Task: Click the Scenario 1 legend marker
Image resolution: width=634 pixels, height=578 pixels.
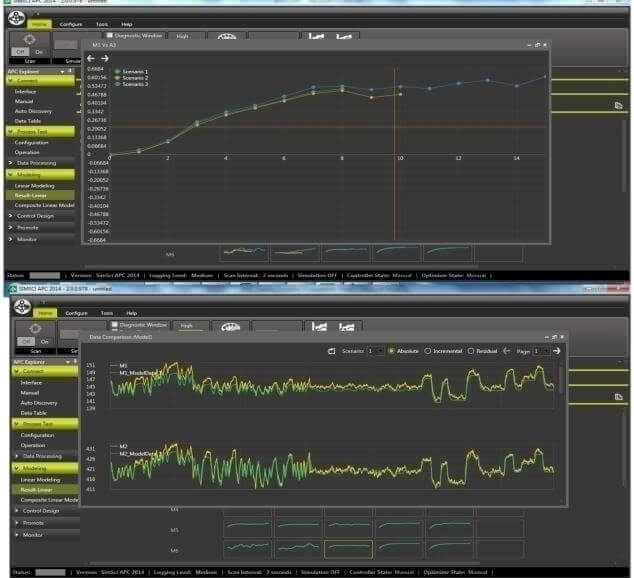Action: (x=115, y=72)
